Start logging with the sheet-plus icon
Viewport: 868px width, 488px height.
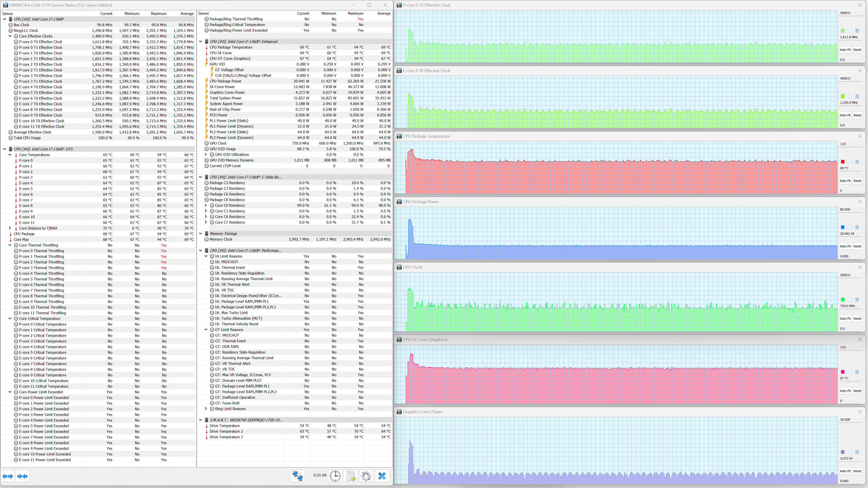(351, 476)
